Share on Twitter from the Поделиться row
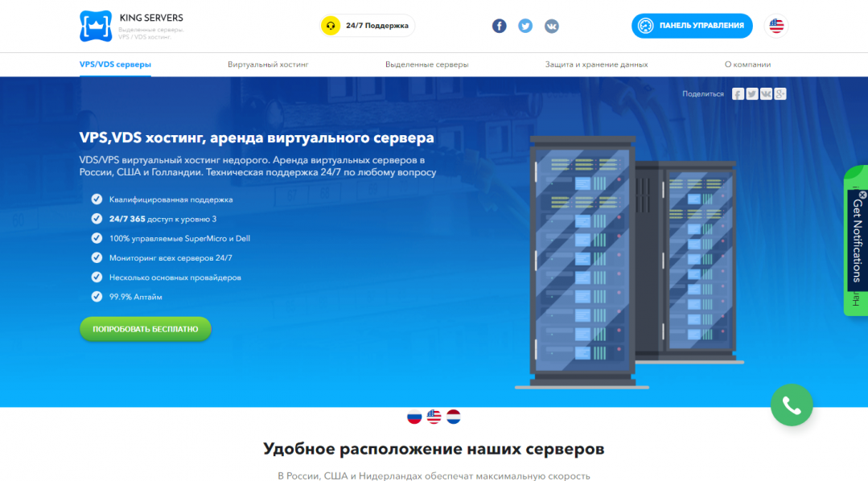 pos(751,94)
